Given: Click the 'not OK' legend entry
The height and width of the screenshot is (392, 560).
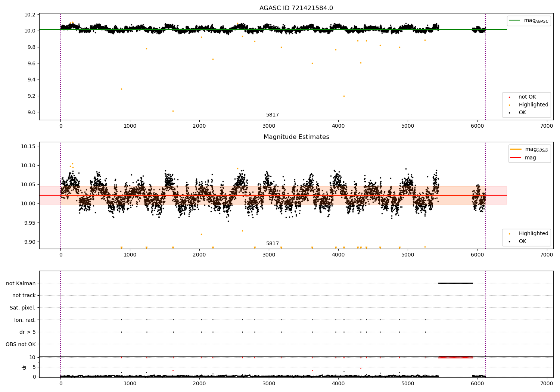Looking at the screenshot, I should [527, 97].
